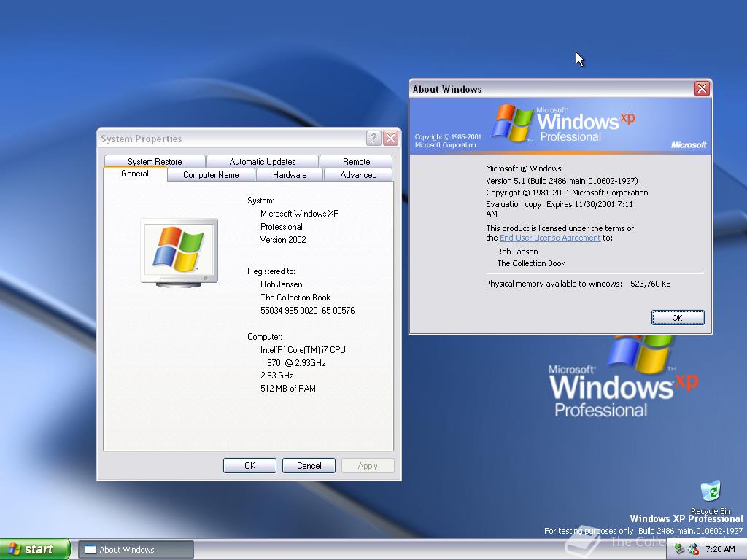Cancel the System Properties dialog
The height and width of the screenshot is (560, 747).
pos(309,466)
